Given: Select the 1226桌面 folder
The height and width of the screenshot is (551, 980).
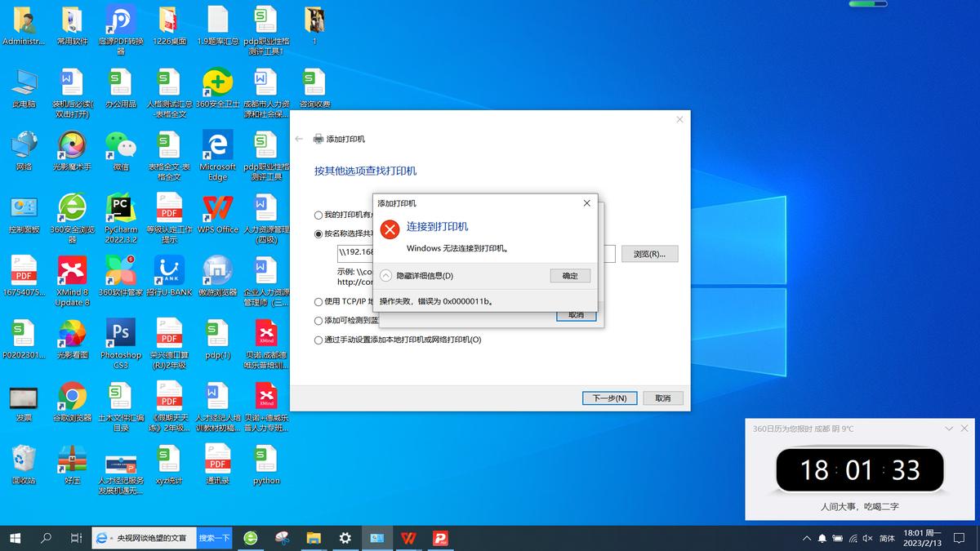Looking at the screenshot, I should pyautogui.click(x=169, y=25).
